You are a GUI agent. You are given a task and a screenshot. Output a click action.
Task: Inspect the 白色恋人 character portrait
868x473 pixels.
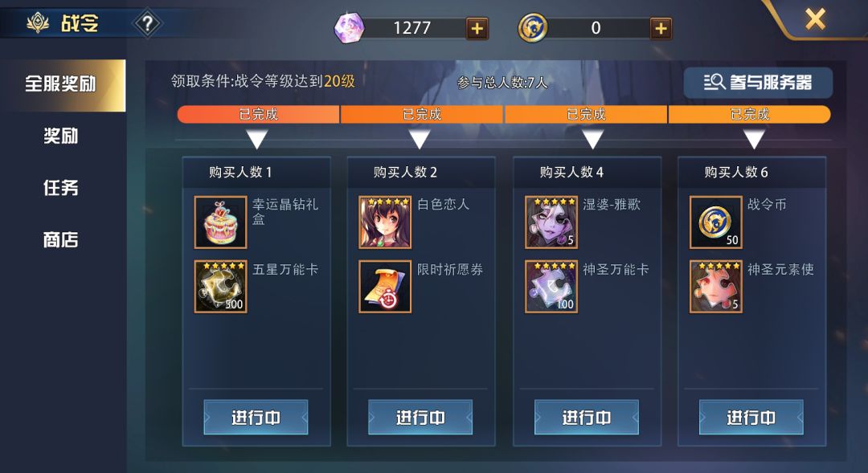tap(385, 222)
